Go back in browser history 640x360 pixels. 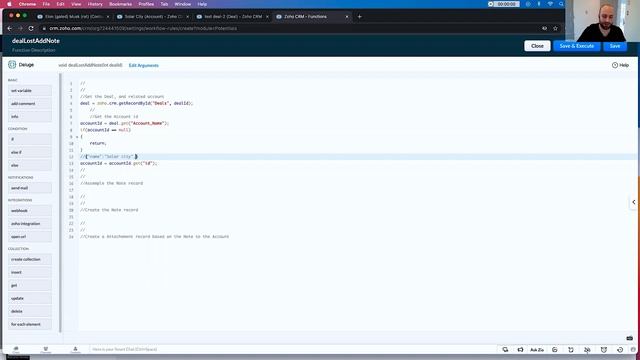(9, 29)
